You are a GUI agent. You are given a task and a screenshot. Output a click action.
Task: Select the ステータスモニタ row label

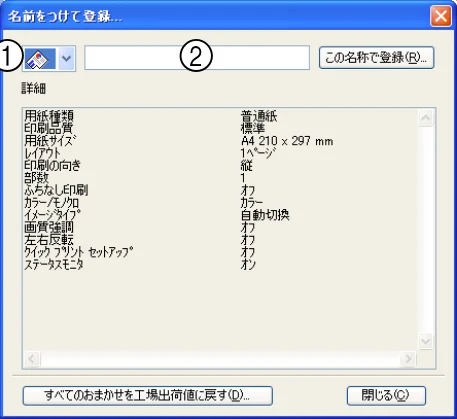(x=54, y=265)
